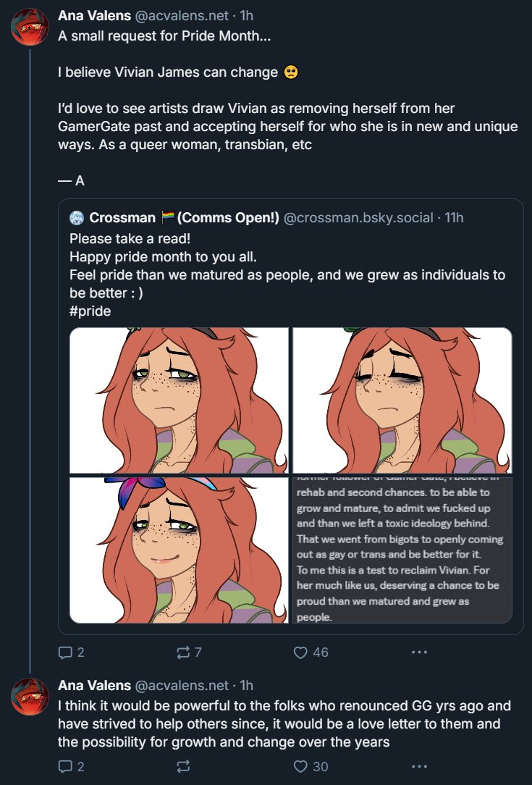Viewport: 532px width, 785px height.
Task: View the top-right closed-eyes Vivian drawing
Action: click(x=402, y=400)
